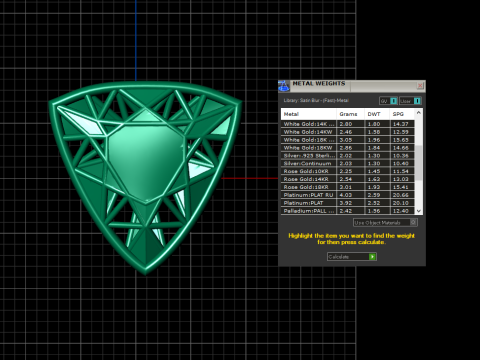Click the Library label text
This screenshot has height=360, width=480.
[x=316, y=100]
